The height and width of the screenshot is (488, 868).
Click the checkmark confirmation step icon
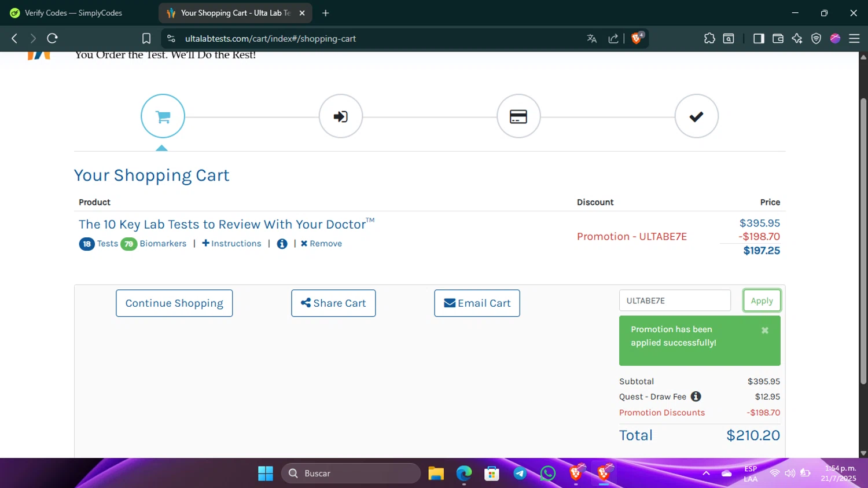coord(697,116)
